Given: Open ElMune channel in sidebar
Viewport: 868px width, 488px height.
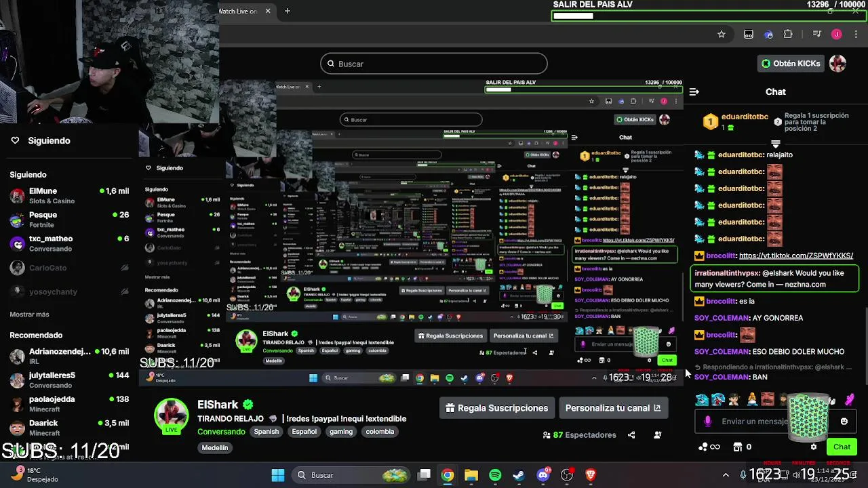Looking at the screenshot, I should click(69, 196).
